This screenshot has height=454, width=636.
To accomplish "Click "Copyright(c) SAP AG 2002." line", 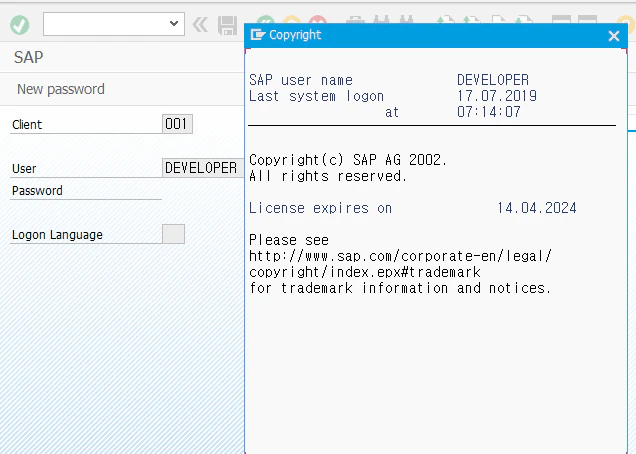I will 348,160.
